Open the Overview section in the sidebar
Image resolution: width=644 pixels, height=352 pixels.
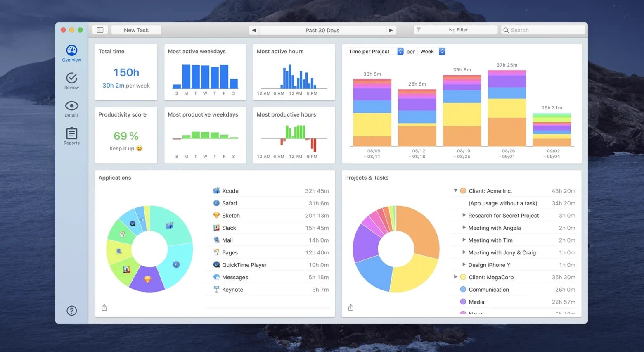(71, 53)
